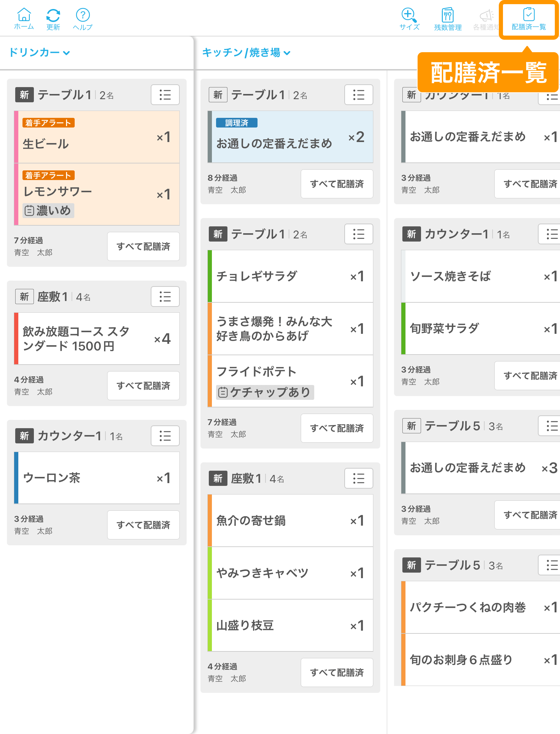
Task: Go to the ホーム home icon
Action: (24, 19)
